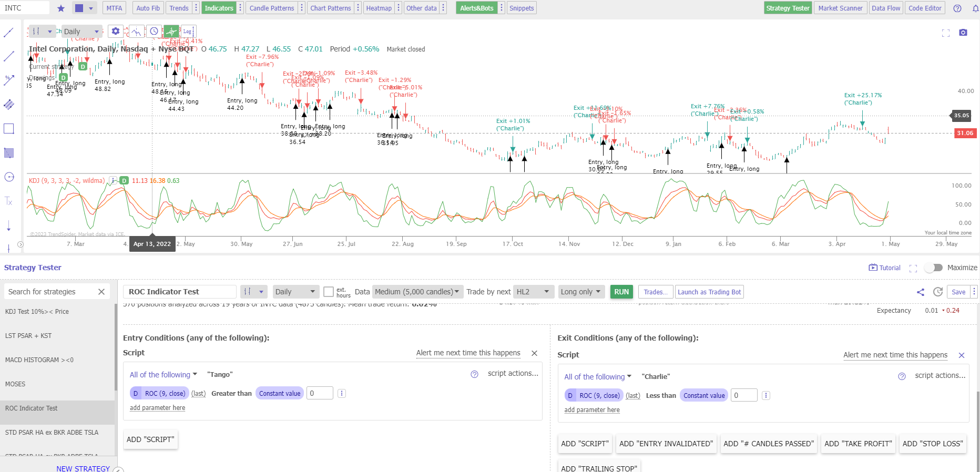Add INTC to favorites with star icon

(61, 8)
